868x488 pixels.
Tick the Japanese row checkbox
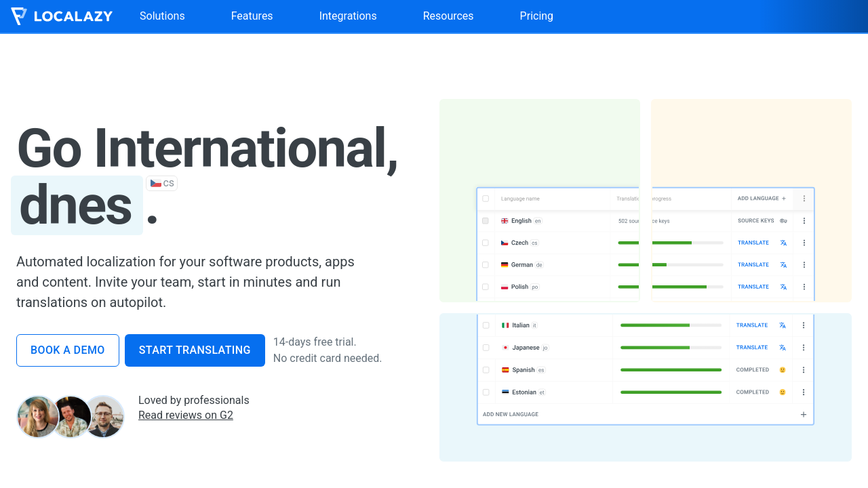pos(486,348)
